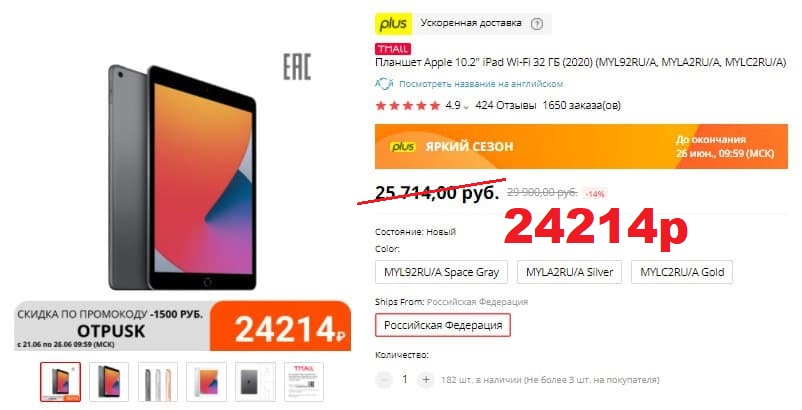Open the link to view the name in English

(x=481, y=84)
